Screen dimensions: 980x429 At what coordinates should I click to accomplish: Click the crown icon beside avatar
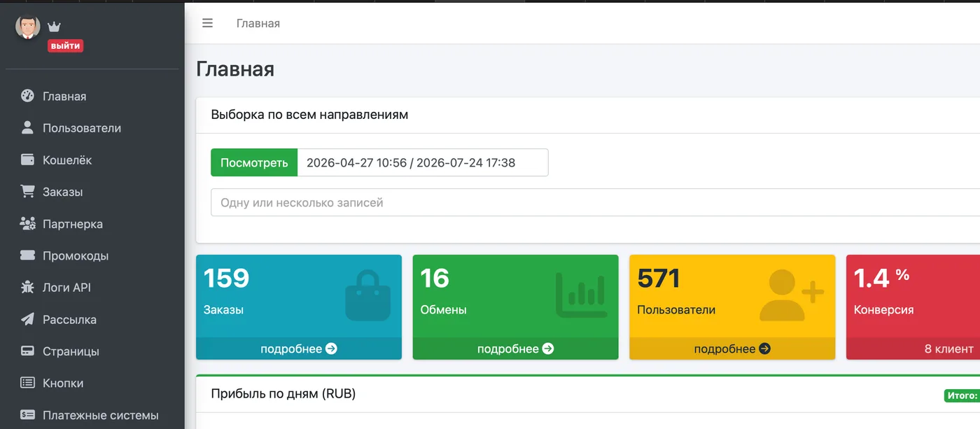coord(55,27)
